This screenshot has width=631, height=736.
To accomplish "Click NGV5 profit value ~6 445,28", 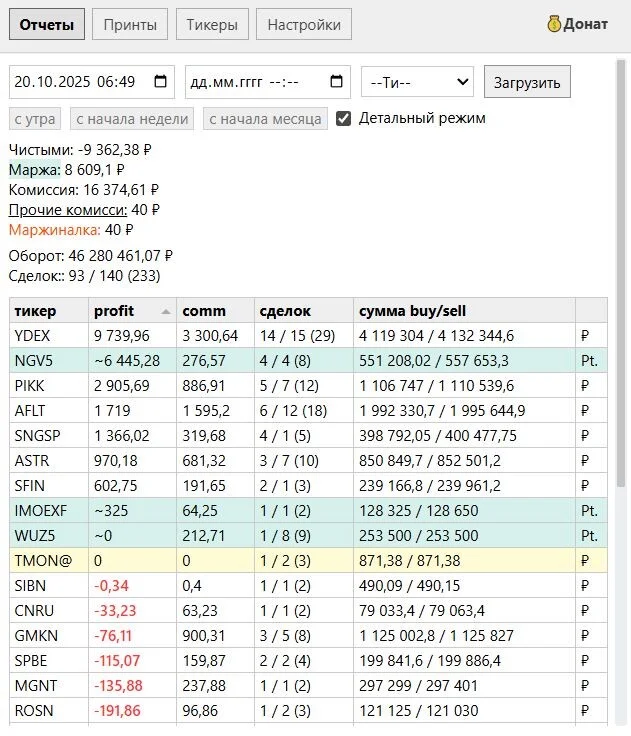I will tap(127, 360).
